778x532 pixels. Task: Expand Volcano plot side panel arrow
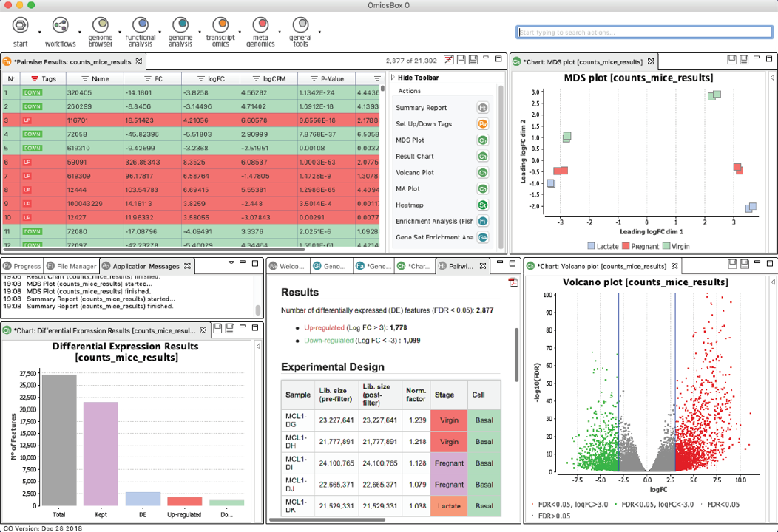[x=773, y=282]
